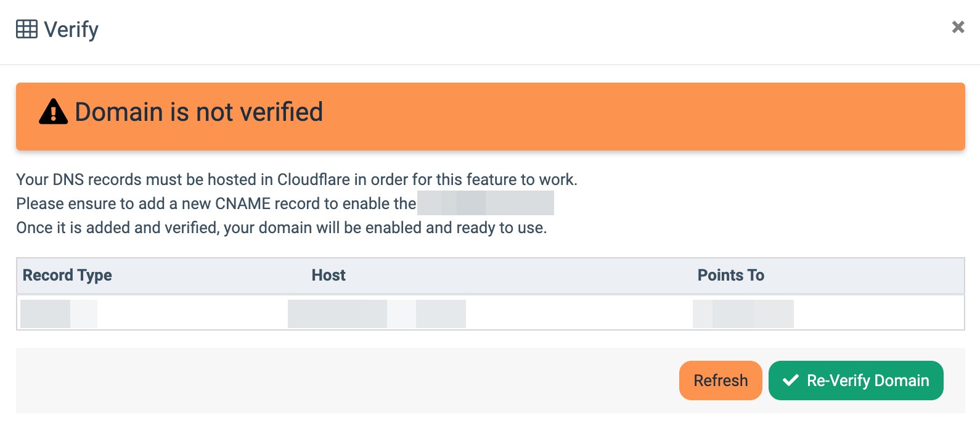Screen dimensions: 980x428
Task: Click the "add a new CNAME record" sentence
Action: coord(216,204)
